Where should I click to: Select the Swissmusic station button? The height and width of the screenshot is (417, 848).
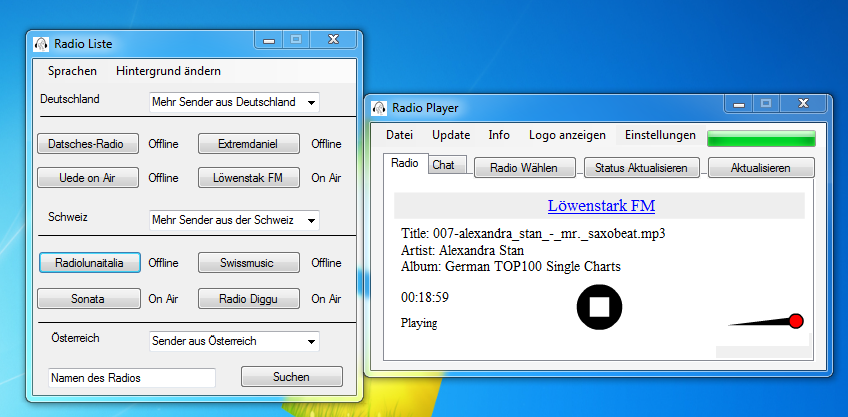click(248, 263)
